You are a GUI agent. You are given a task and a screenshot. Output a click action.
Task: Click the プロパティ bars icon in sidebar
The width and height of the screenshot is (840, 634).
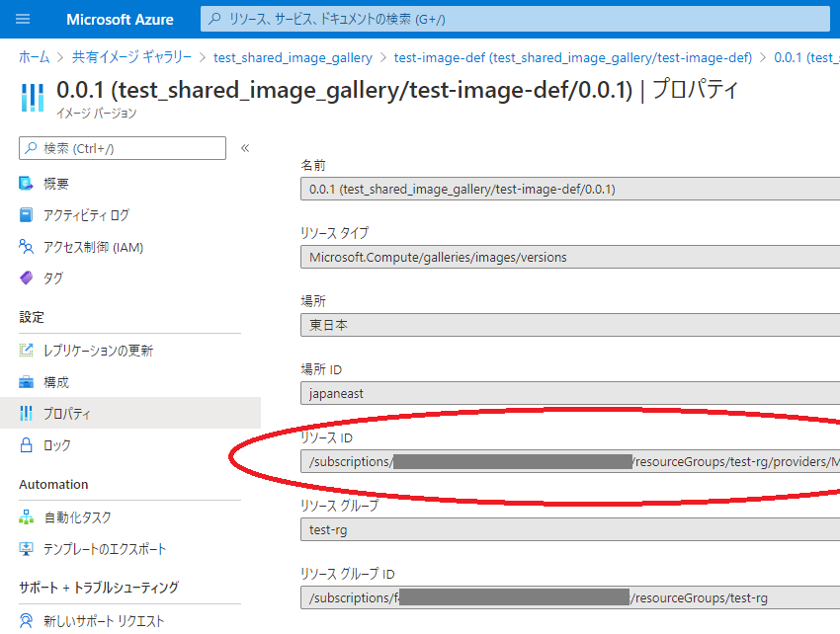click(x=26, y=414)
